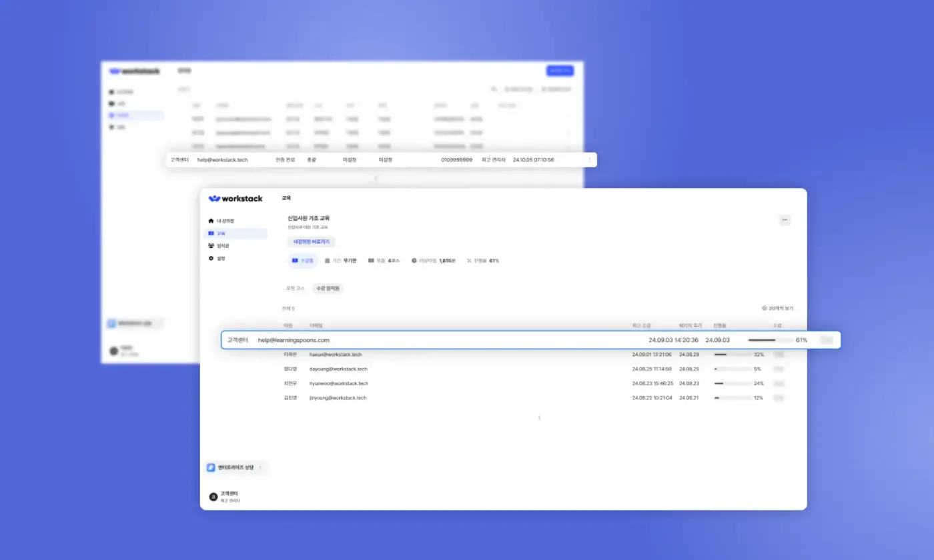The image size is (934, 560).
Task: Click the 최근 수강 column header
Action: coord(641,325)
